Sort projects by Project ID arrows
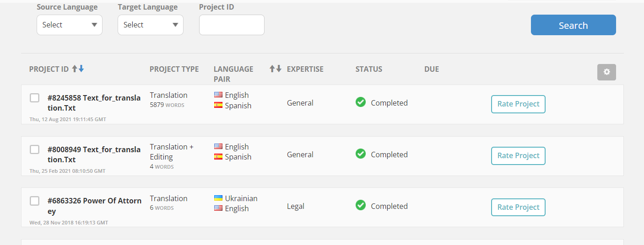This screenshot has width=644, height=245. [78, 69]
